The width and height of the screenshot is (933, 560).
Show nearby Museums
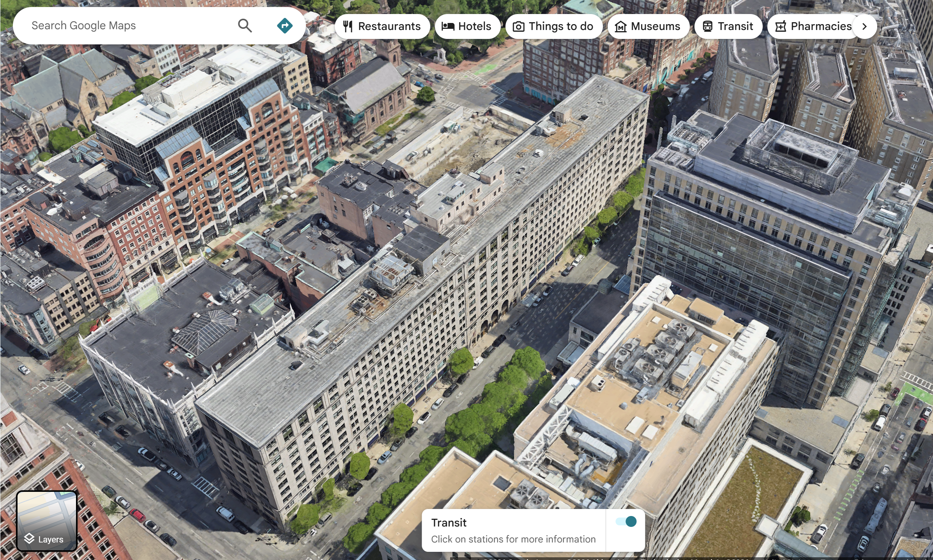click(648, 26)
